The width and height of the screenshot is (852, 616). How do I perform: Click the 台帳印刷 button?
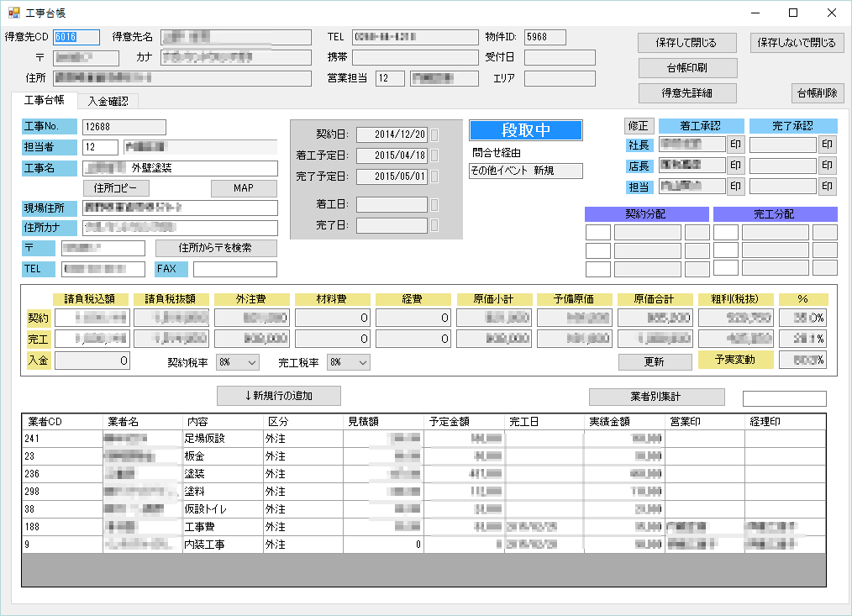click(688, 68)
